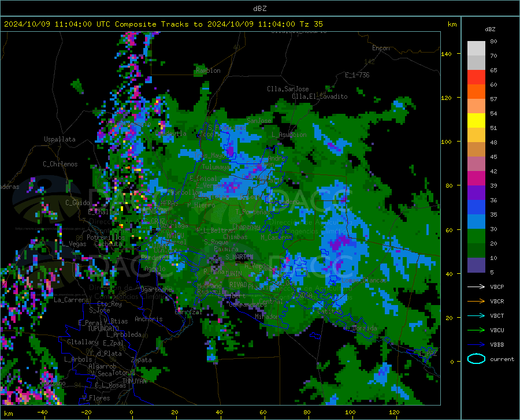Image resolution: width=520 pixels, height=420 pixels.
Task: Pick the dark purple 5-10 dBZ swatch
Action: point(476,265)
